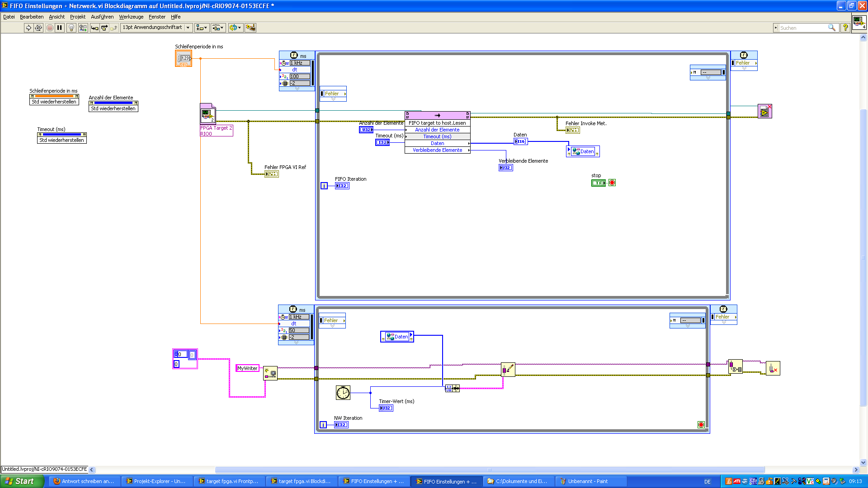Open the Werkzeuge menu

131,17
